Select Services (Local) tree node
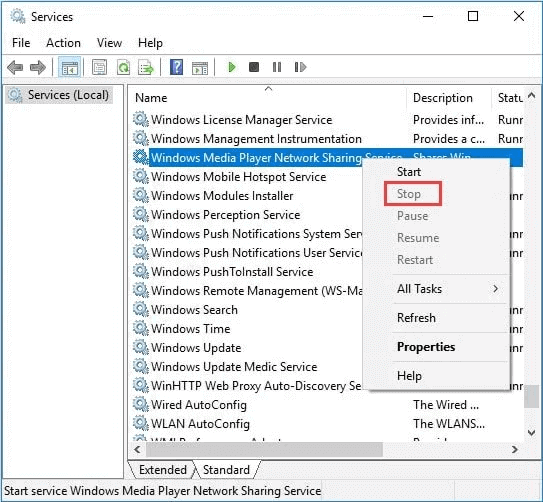543x502 pixels. pos(60,95)
